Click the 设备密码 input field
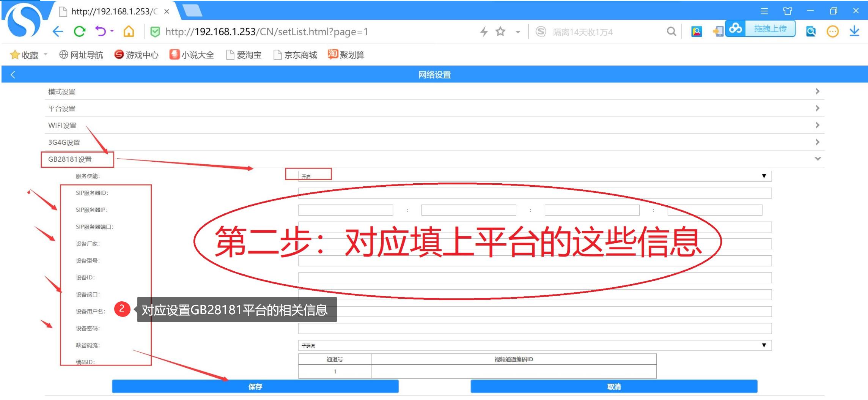Image resolution: width=868 pixels, height=400 pixels. (535, 329)
